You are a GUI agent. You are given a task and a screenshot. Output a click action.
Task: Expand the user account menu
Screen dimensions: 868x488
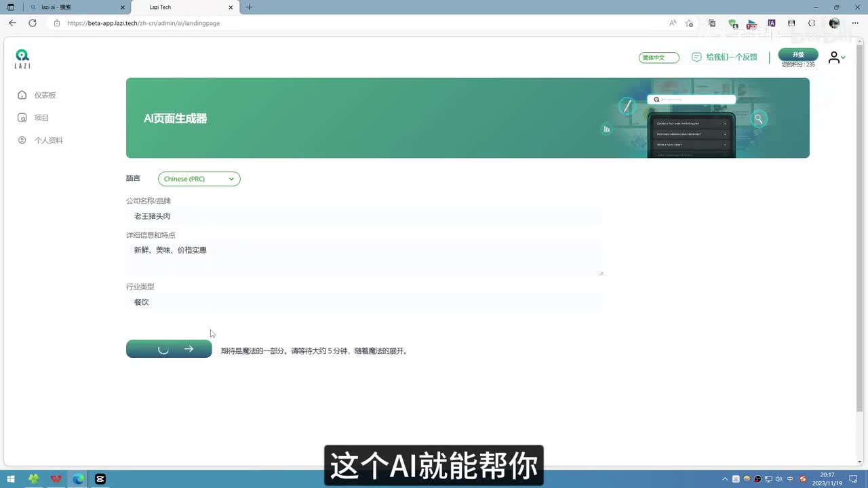(836, 58)
